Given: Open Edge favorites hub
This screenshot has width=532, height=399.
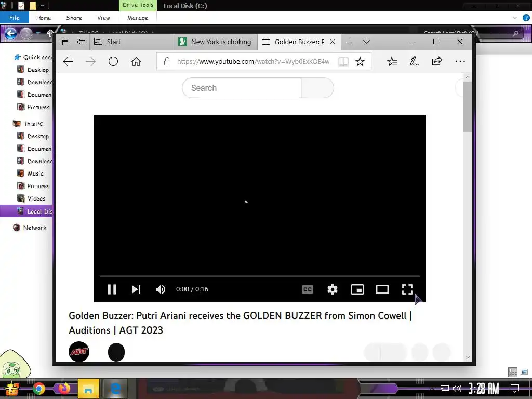Looking at the screenshot, I should tap(392, 61).
